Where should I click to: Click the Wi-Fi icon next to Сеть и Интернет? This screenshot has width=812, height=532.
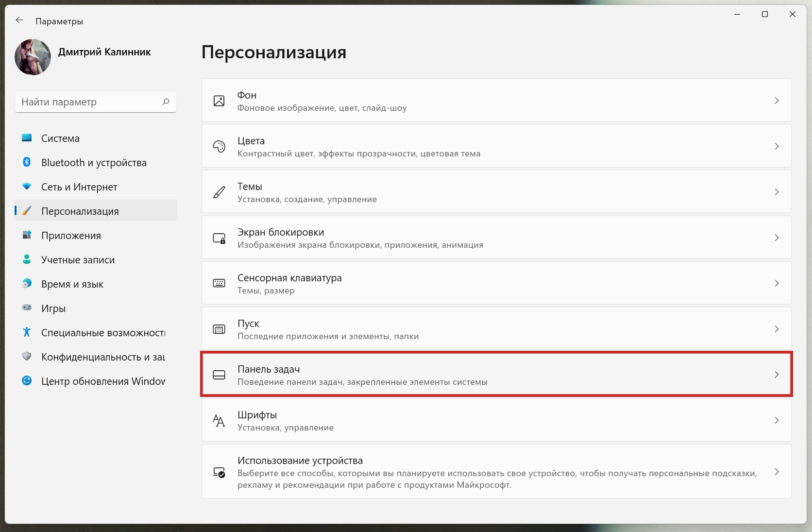point(27,187)
